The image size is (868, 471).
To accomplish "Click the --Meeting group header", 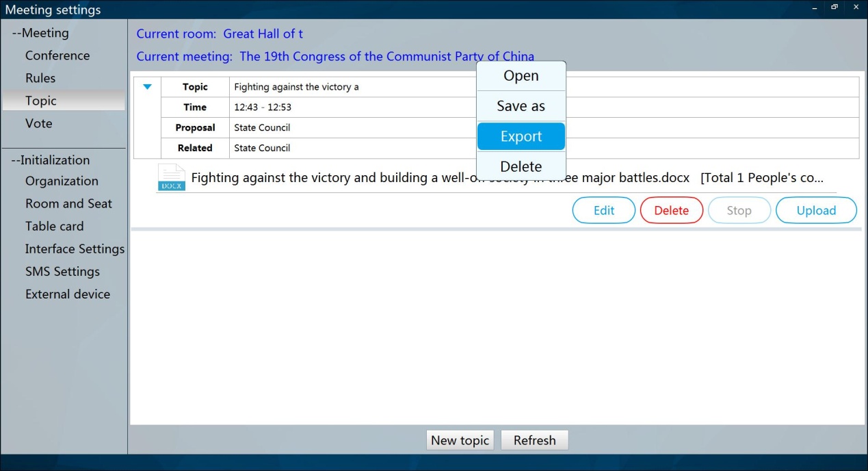I will (40, 33).
